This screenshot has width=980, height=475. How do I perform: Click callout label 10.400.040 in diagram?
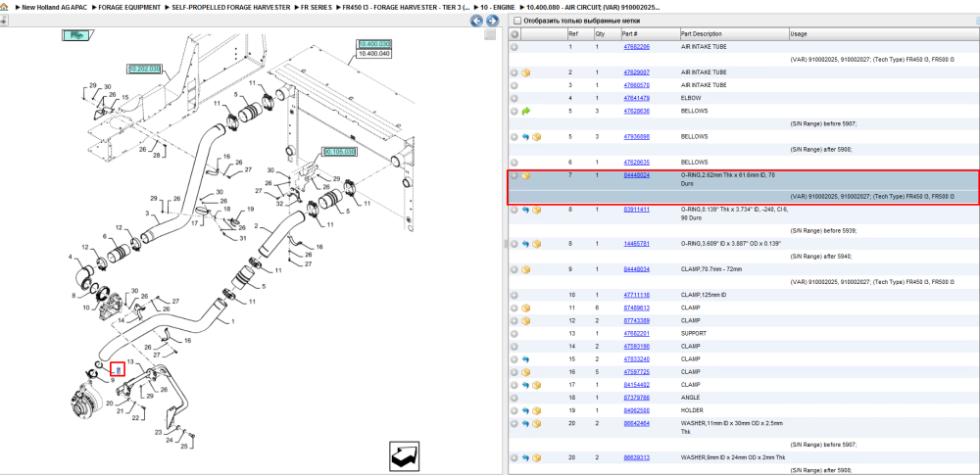click(x=373, y=54)
